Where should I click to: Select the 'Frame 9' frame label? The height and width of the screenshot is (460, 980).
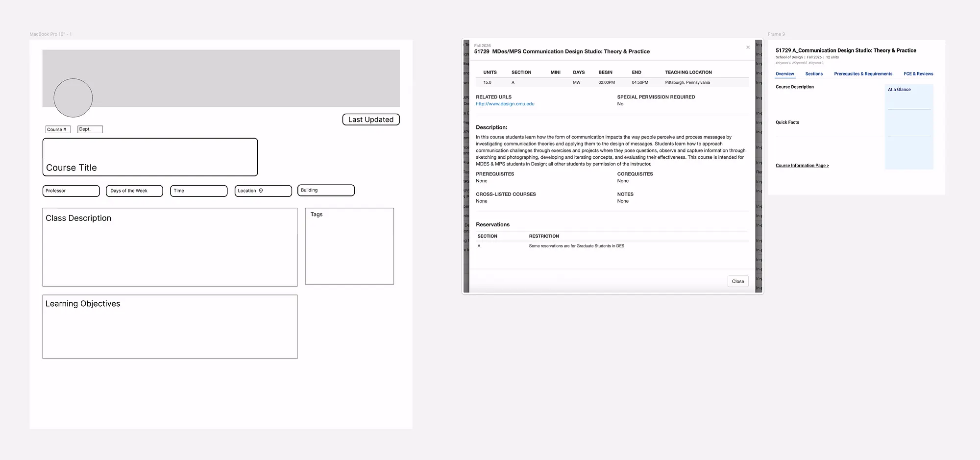click(776, 34)
